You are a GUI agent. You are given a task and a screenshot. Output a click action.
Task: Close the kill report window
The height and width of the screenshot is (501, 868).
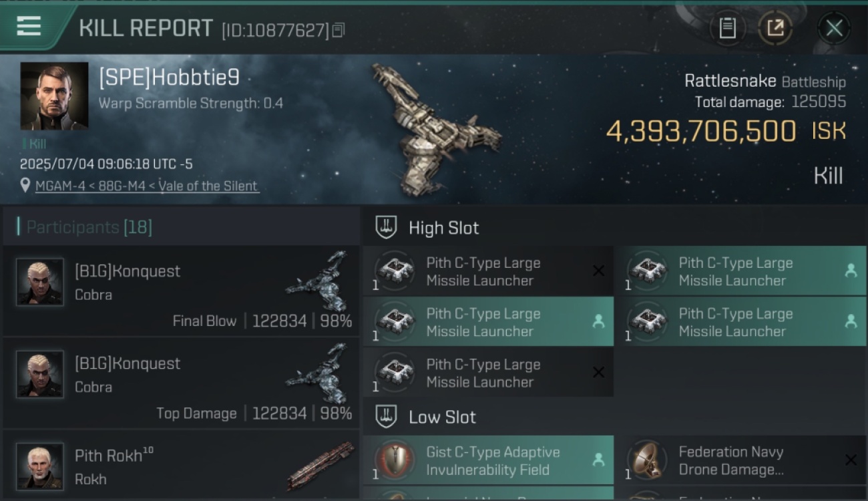click(834, 28)
